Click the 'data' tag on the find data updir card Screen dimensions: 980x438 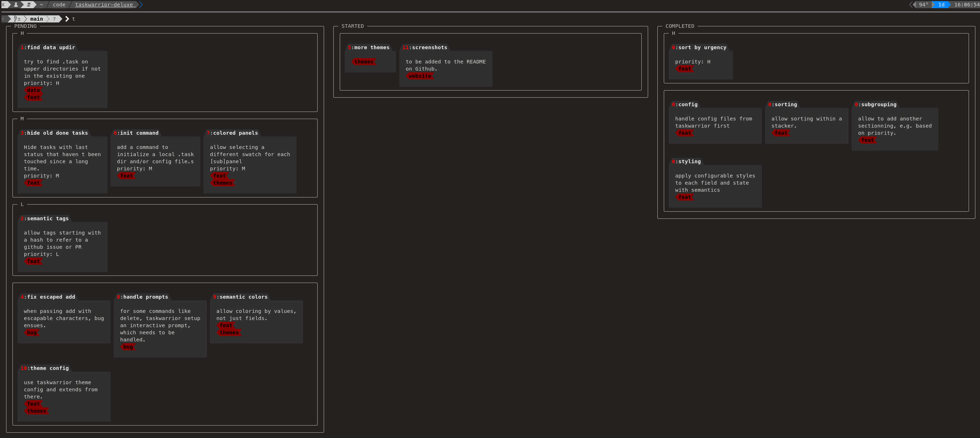(x=34, y=90)
